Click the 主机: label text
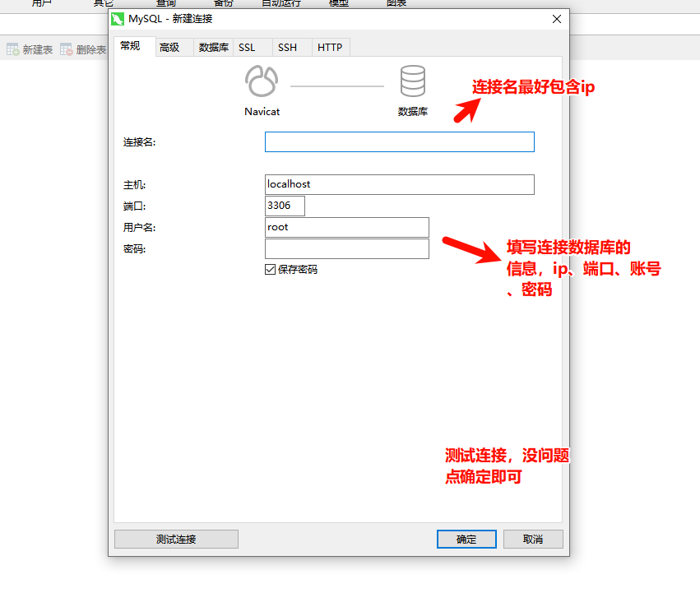The image size is (700, 607). click(134, 185)
